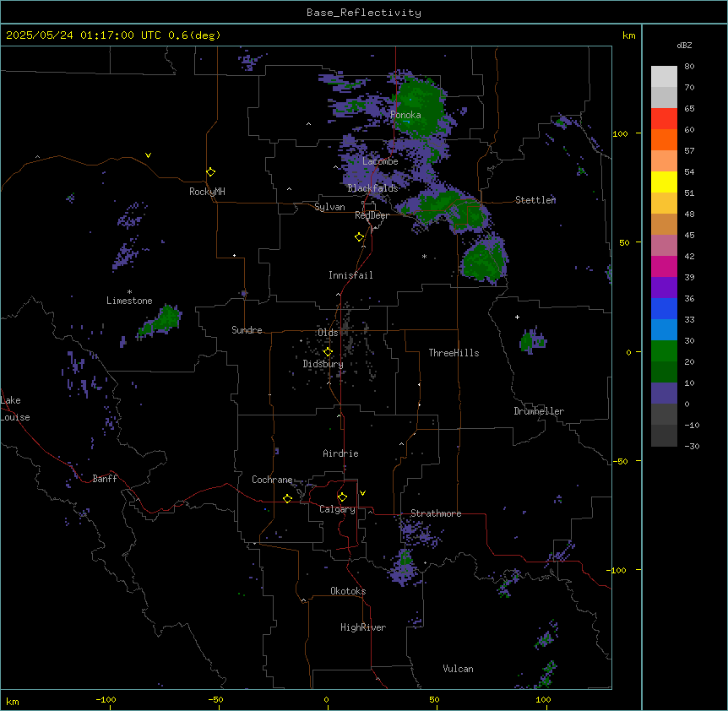Select the slate purple 10-0 dBZ swatch
The width and height of the screenshot is (728, 711).
pyautogui.click(x=664, y=393)
